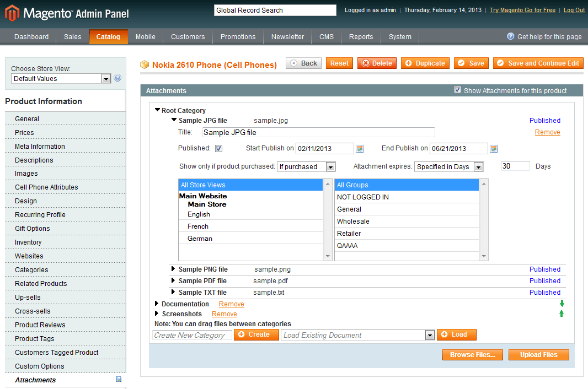Viewport: 588px width, 389px height.
Task: Click the Global Record Search field
Action: (x=275, y=10)
